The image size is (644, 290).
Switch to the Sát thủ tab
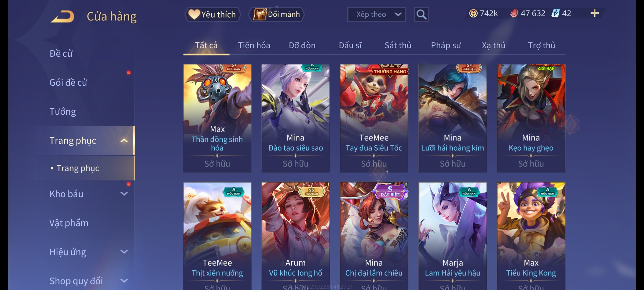(398, 45)
